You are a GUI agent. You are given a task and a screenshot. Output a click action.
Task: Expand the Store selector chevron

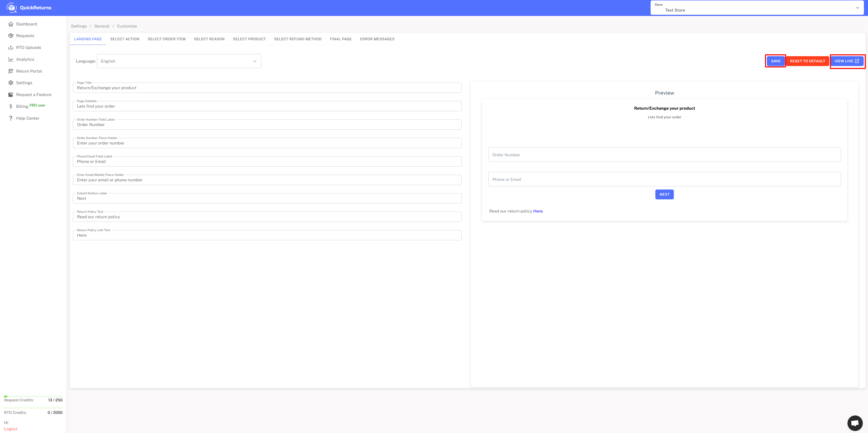click(858, 8)
